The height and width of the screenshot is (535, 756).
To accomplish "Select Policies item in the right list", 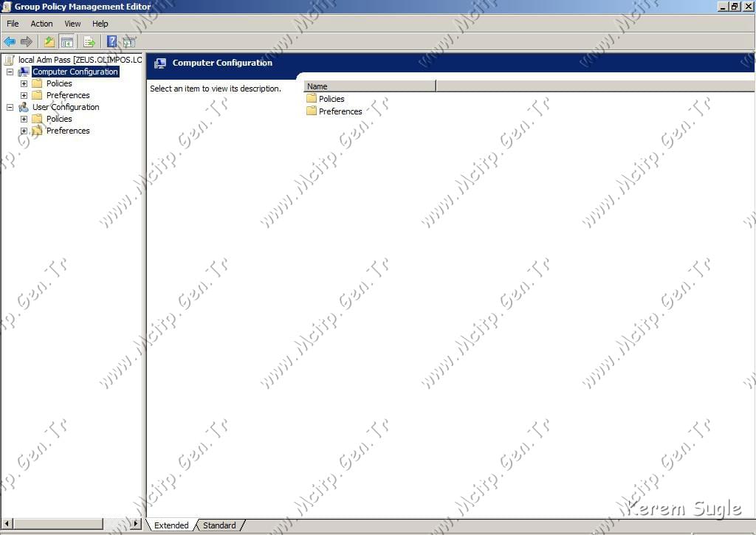I will pos(331,99).
